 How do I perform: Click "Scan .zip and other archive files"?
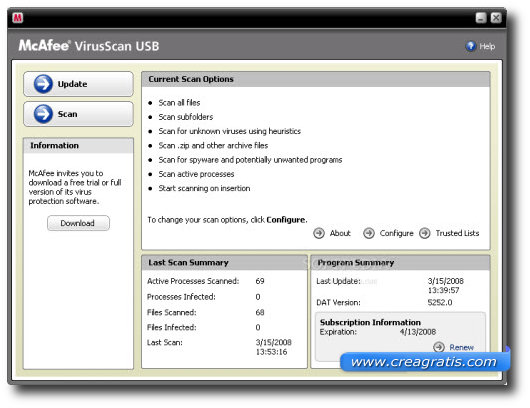pyautogui.click(x=213, y=145)
